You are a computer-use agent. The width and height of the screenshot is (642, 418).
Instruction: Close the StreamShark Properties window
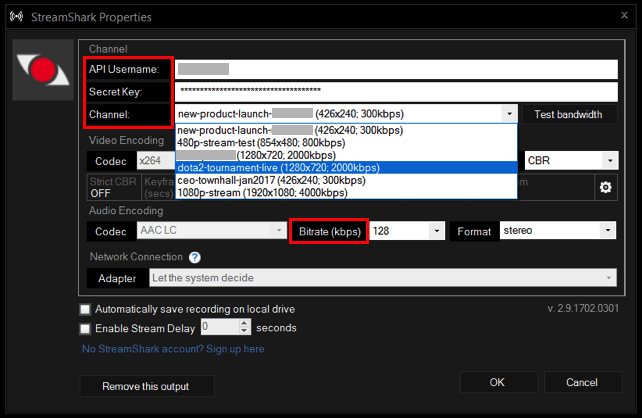pos(624,15)
